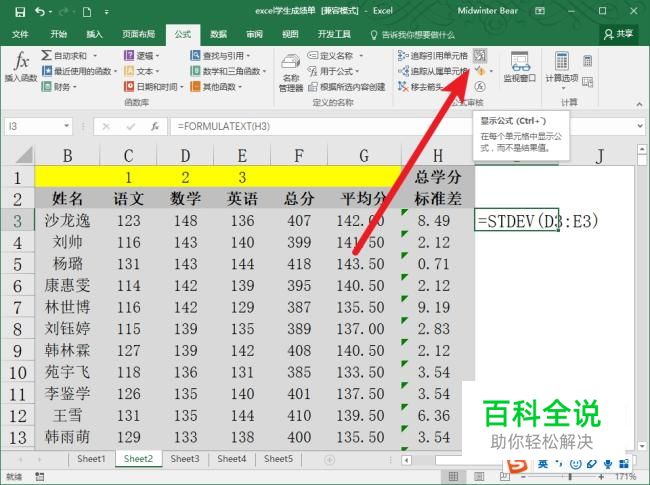The width and height of the screenshot is (650, 485).
Task: Click the zoom slider handle
Action: [x=570, y=477]
